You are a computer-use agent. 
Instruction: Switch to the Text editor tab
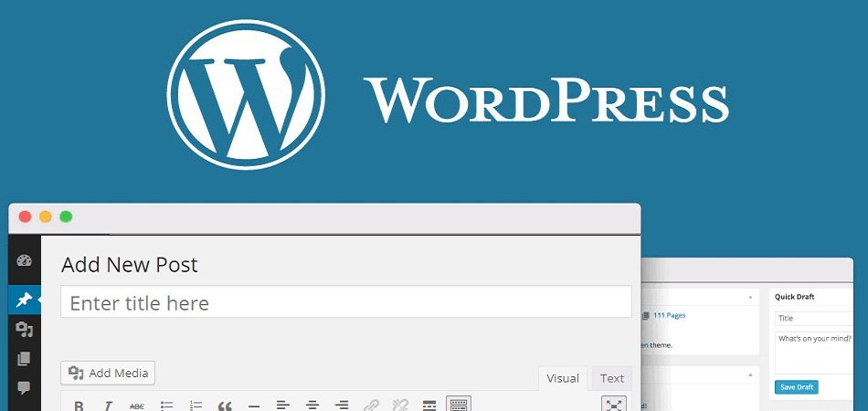611,378
